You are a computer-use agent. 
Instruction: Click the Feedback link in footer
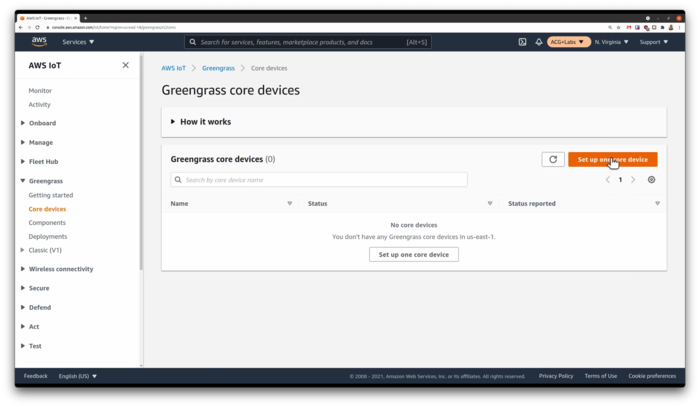pos(36,376)
